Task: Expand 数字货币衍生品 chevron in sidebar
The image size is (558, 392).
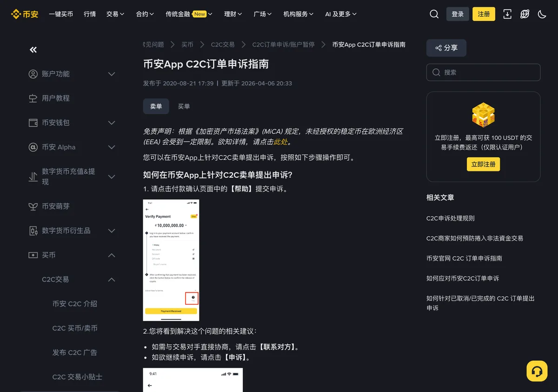Action: [112, 231]
